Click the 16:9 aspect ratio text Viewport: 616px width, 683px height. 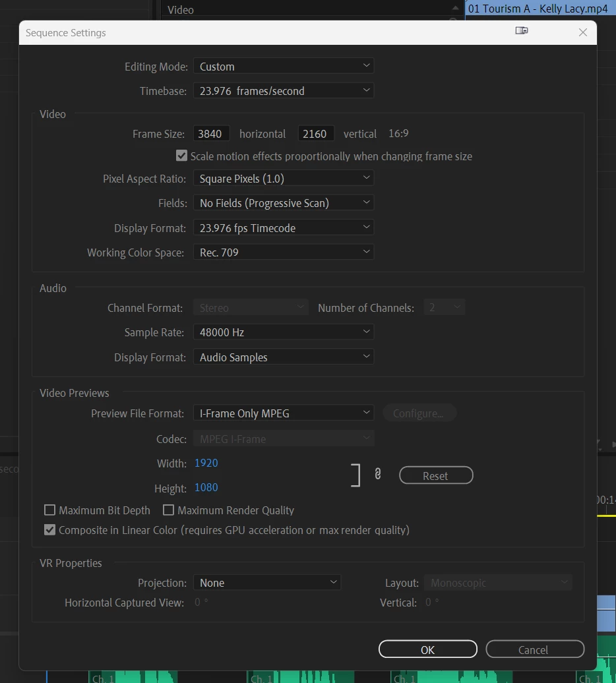[x=398, y=133]
